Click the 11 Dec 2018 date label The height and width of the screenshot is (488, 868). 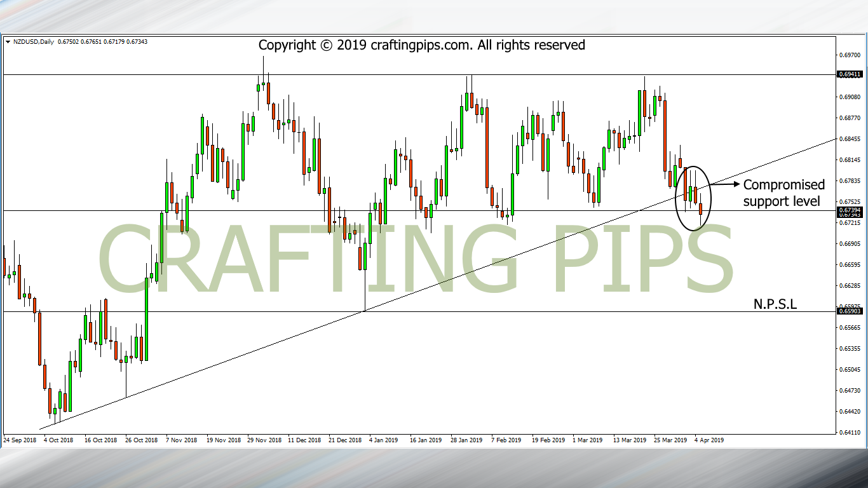[x=304, y=440]
